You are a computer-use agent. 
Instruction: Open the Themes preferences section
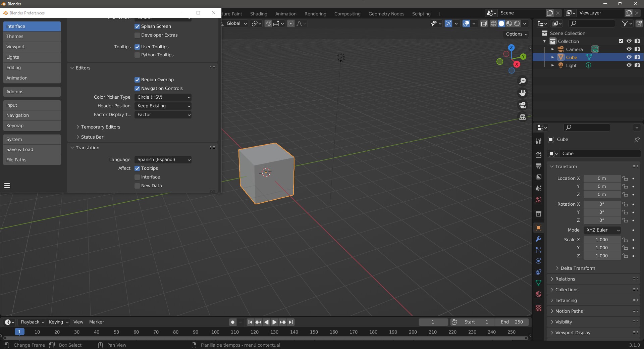pyautogui.click(x=32, y=36)
